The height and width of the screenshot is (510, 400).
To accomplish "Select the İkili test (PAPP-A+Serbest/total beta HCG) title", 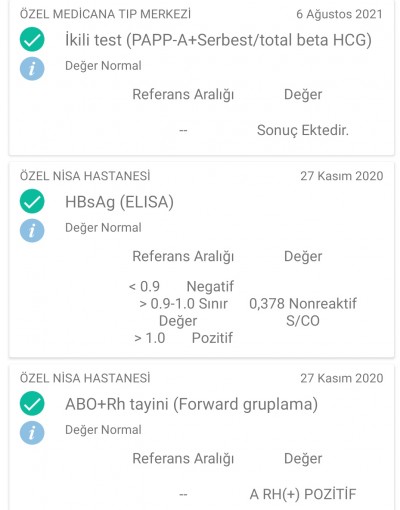I will click(x=218, y=40).
